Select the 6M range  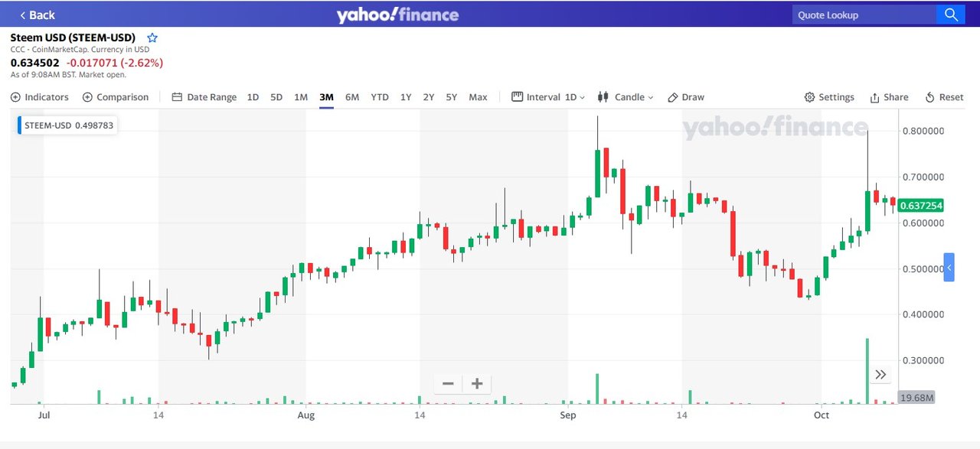352,97
